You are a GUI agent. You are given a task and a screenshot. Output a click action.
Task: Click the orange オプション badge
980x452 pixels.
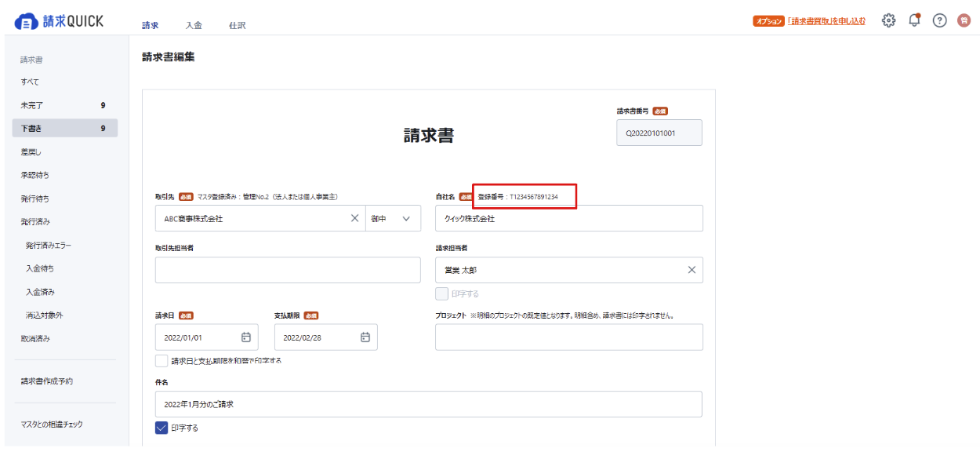click(769, 21)
